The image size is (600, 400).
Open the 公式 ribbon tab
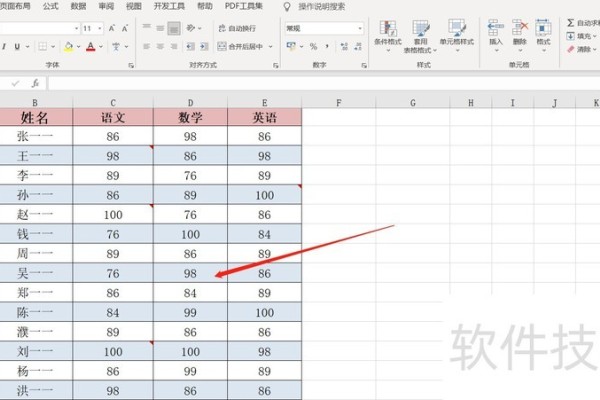pos(51,6)
